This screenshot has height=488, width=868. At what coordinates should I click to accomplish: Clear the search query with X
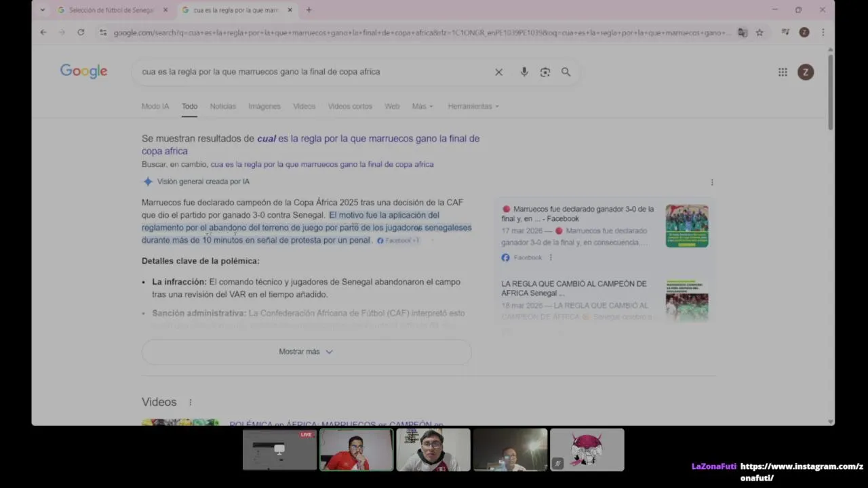coord(498,72)
